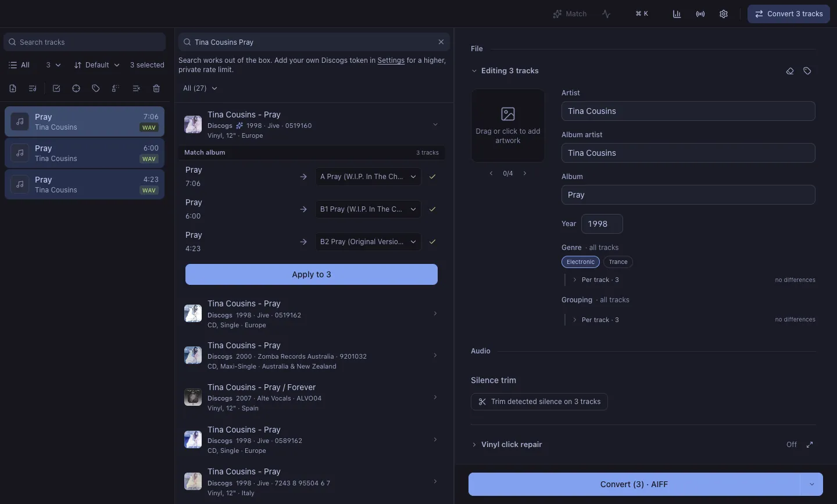Image resolution: width=837 pixels, height=504 pixels.
Task: Click the add files icon in the track toolbar
Action: coord(13,88)
